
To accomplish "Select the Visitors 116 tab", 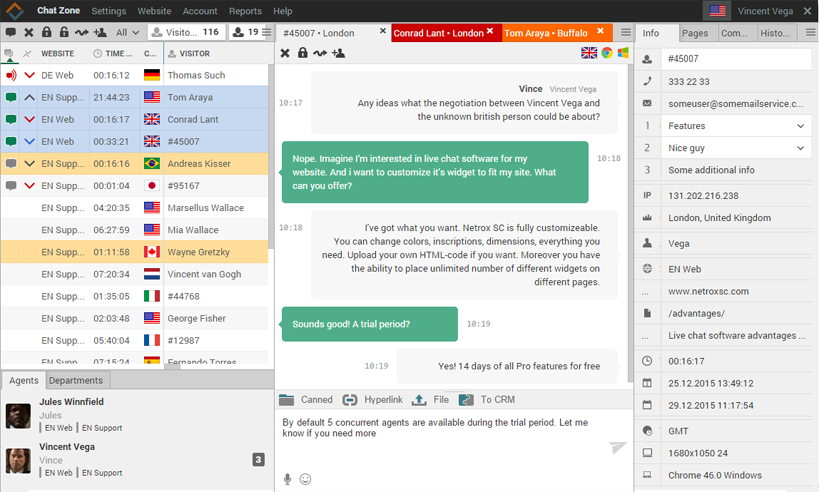I will click(x=186, y=32).
